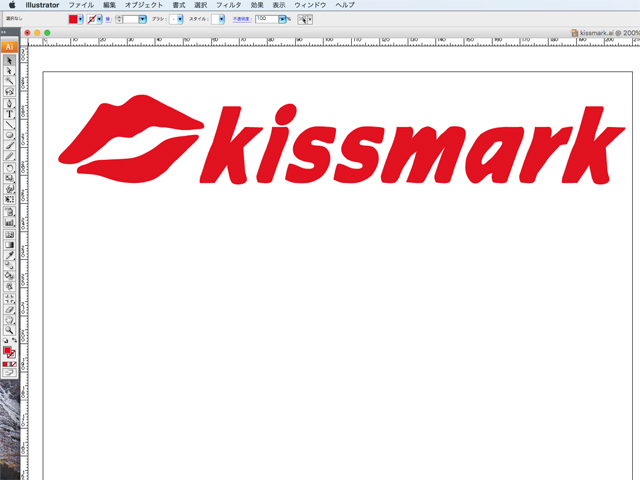640x480 pixels.
Task: Expand the toolbox with double-arrow toggle
Action: pyautogui.click(x=4, y=32)
